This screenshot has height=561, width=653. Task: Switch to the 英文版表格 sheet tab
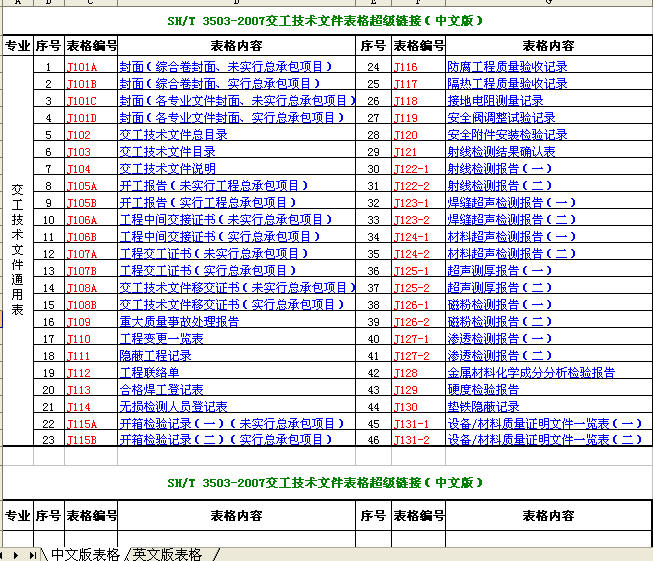[x=167, y=554]
